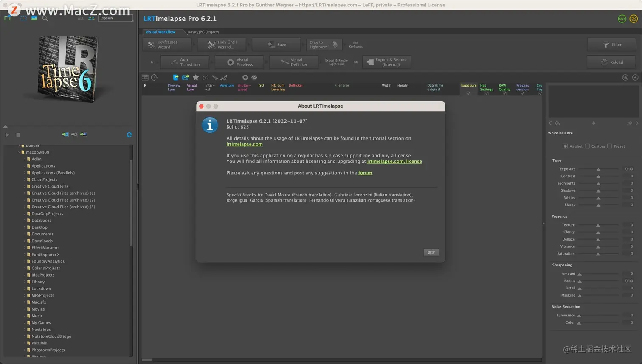Click the Exposure slider handle in Tone
This screenshot has width=642, height=364.
pos(598,169)
